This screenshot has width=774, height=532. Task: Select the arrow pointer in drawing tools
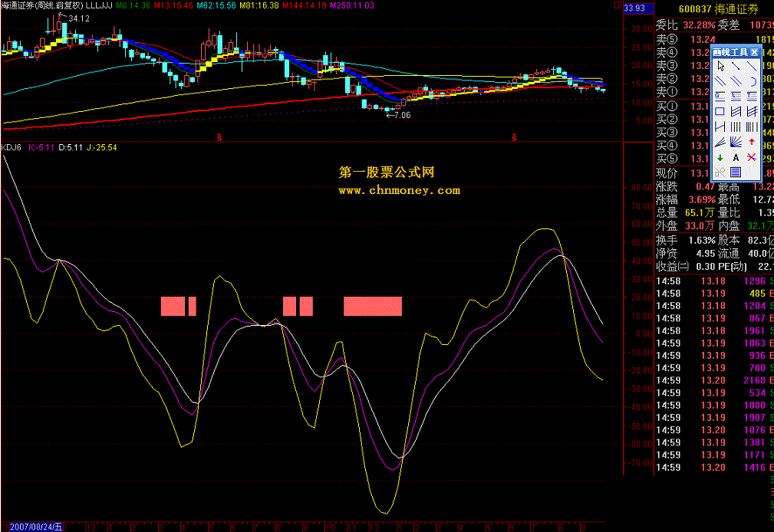click(720, 67)
